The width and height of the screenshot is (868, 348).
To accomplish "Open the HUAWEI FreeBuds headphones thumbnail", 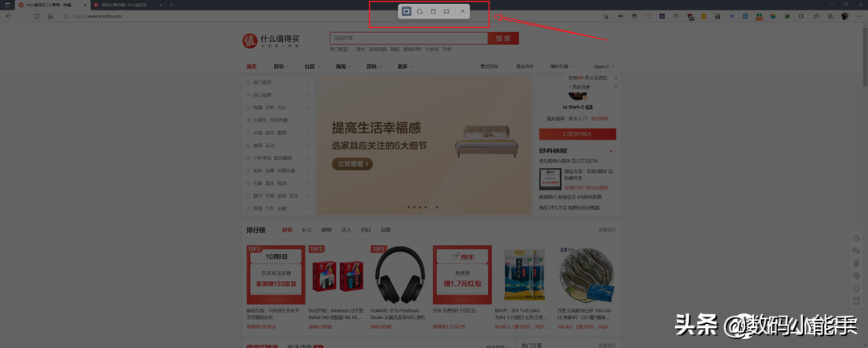I will click(399, 275).
